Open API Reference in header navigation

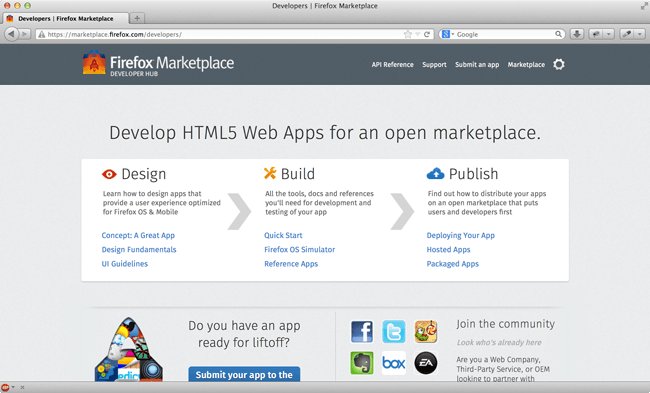392,65
